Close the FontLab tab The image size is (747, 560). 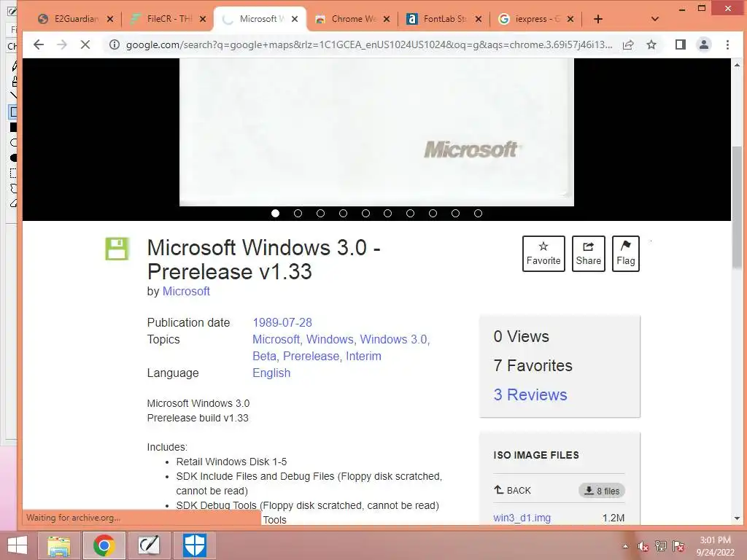479,19
